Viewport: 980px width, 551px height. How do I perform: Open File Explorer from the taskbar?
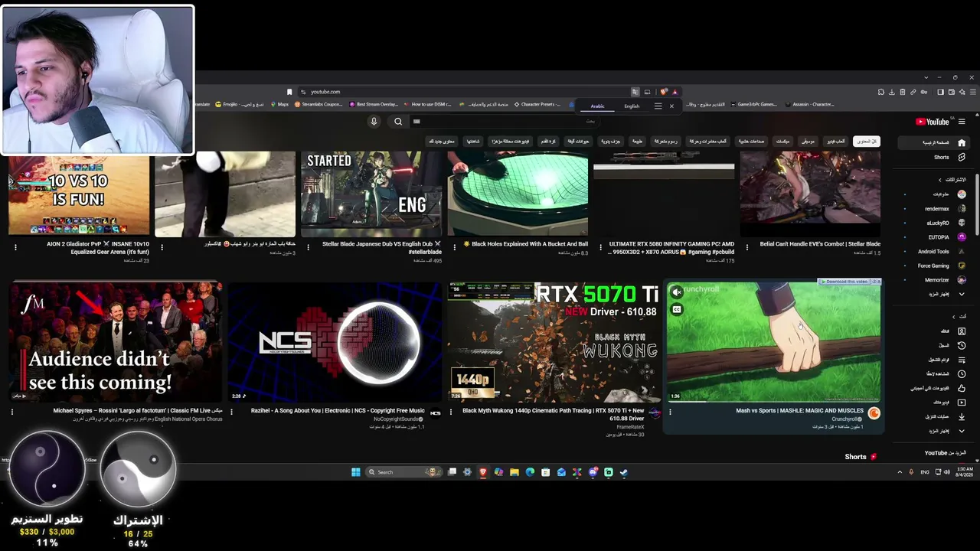(514, 472)
